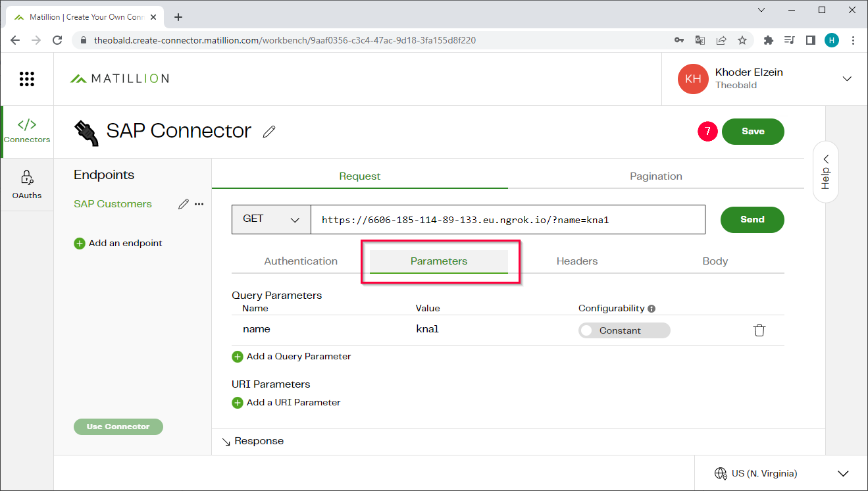Image resolution: width=868 pixels, height=491 pixels.
Task: Click the Add an endpoint plus icon
Action: pyautogui.click(x=80, y=244)
